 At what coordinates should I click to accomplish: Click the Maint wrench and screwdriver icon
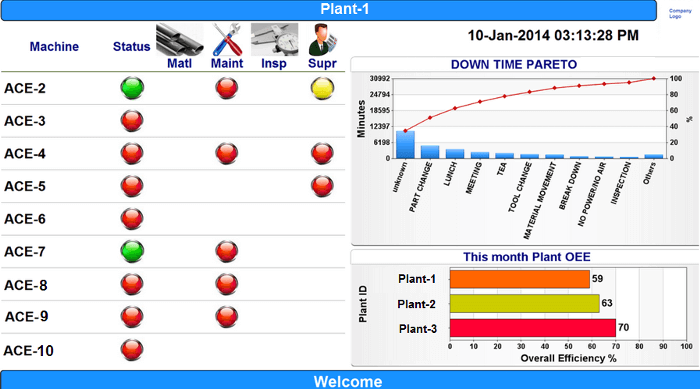coord(227,40)
